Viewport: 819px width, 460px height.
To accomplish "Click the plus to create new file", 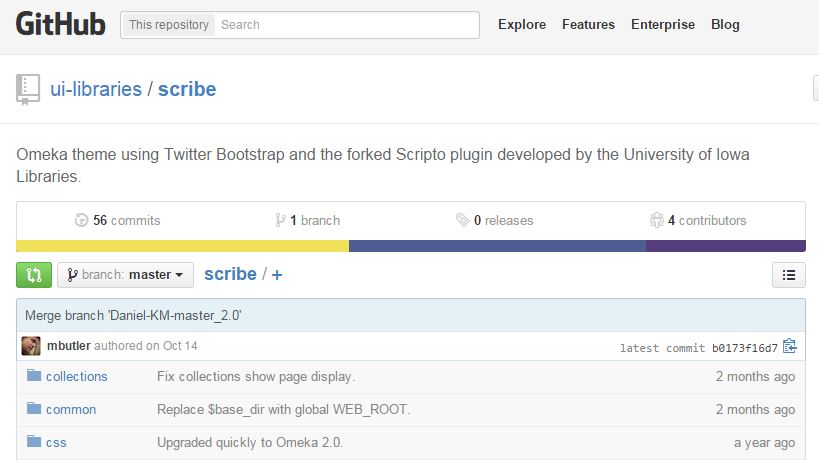I will pos(277,275).
